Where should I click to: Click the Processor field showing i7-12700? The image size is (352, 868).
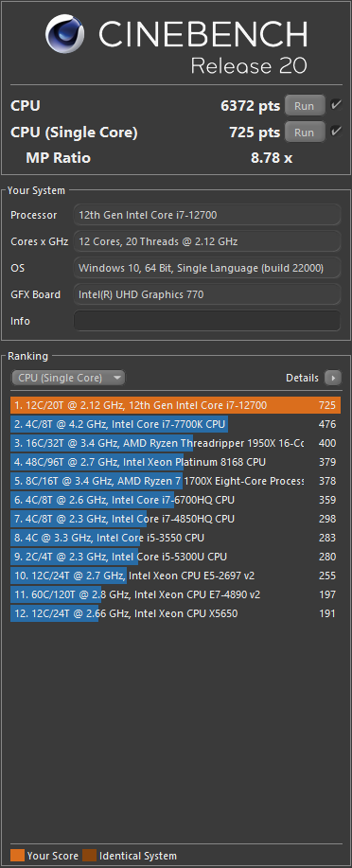pos(207,215)
